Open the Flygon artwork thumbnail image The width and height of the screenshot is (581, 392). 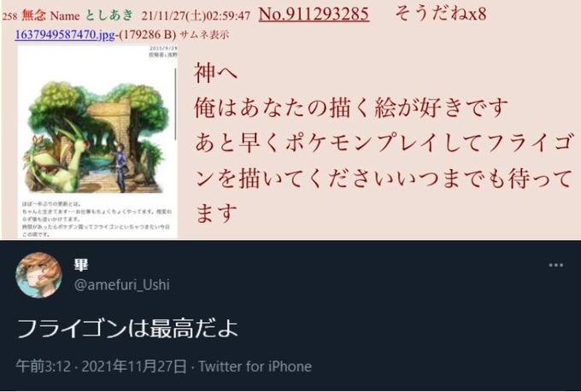coord(97,142)
